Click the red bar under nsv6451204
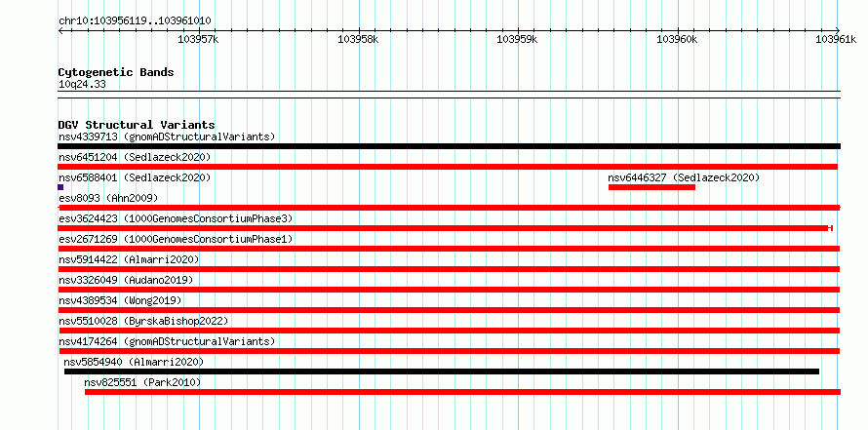This screenshot has height=430, width=868. click(x=448, y=167)
